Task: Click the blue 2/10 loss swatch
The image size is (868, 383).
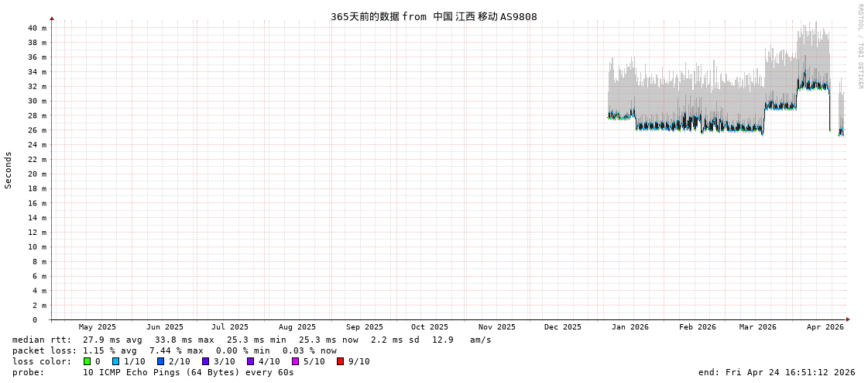Action: click(x=161, y=361)
